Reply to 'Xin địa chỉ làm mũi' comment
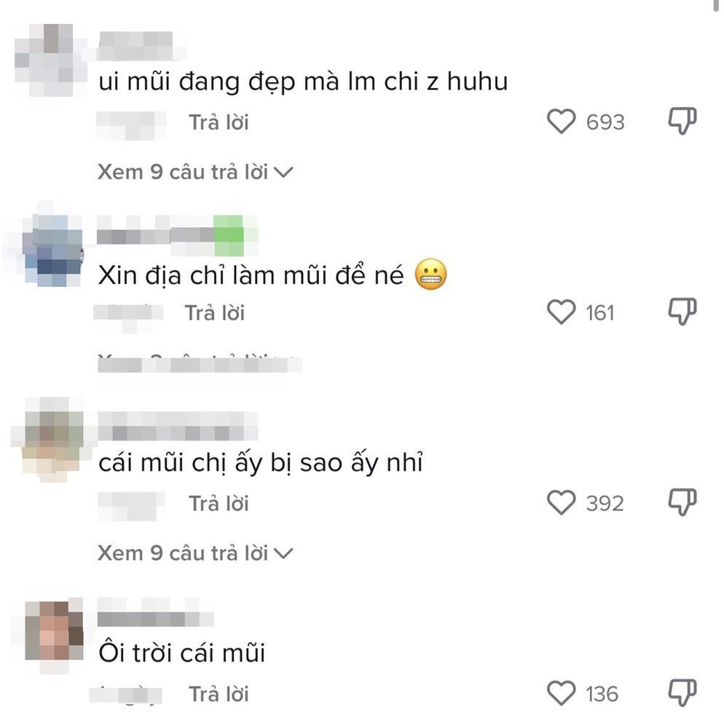This screenshot has width=724, height=728. click(x=215, y=312)
